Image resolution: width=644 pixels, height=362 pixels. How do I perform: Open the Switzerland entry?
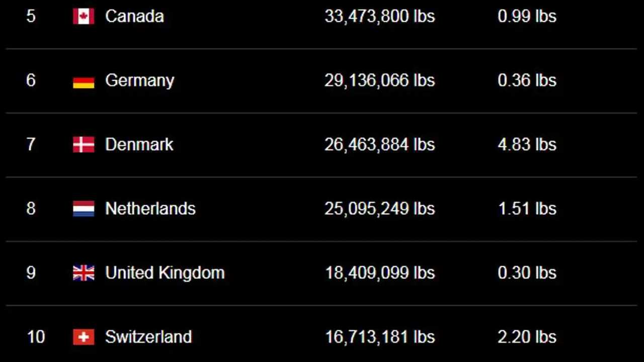pyautogui.click(x=148, y=337)
